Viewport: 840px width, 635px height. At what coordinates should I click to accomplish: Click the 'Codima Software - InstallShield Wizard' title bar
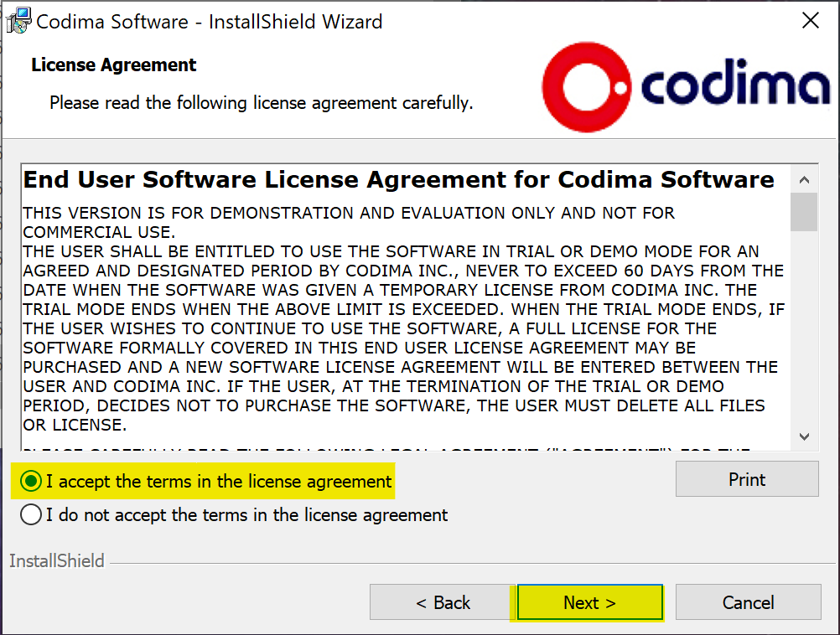point(210,22)
